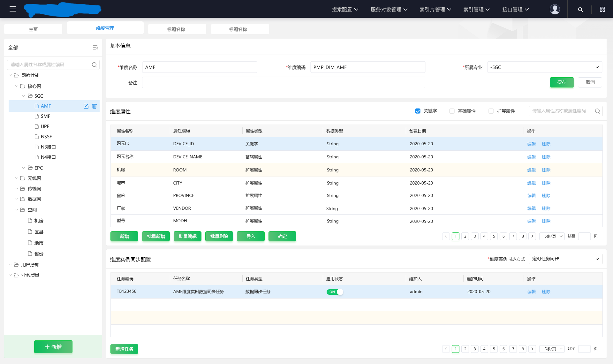
Task: Select the N3接口 tree item
Action: [x=48, y=147]
